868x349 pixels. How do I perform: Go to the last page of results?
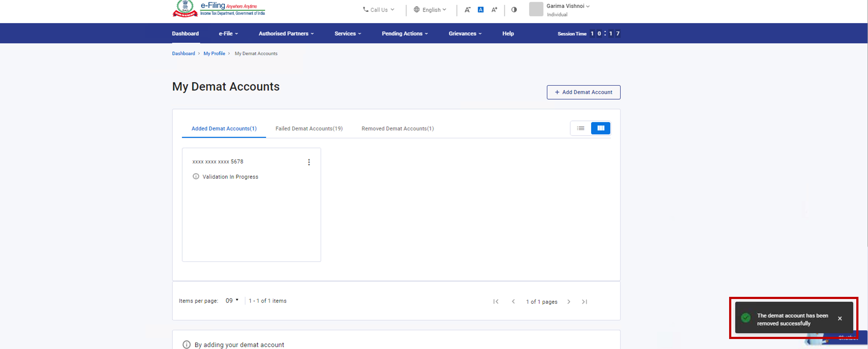click(x=585, y=302)
